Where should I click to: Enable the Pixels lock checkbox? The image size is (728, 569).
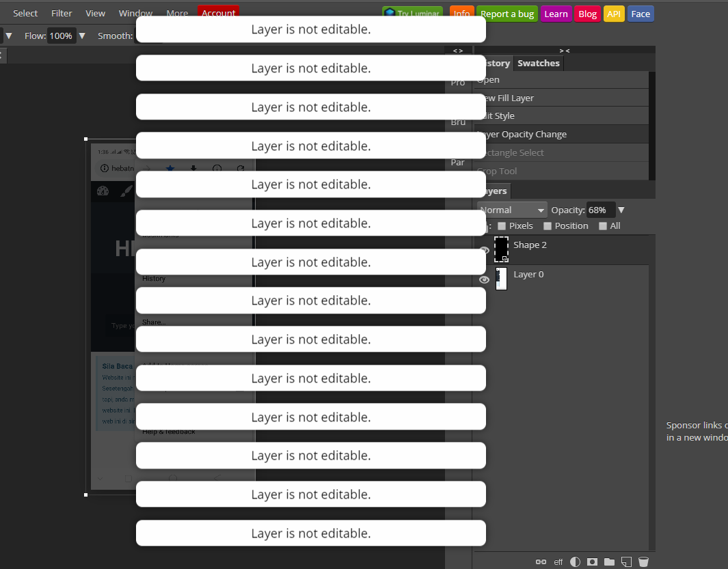tap(502, 225)
